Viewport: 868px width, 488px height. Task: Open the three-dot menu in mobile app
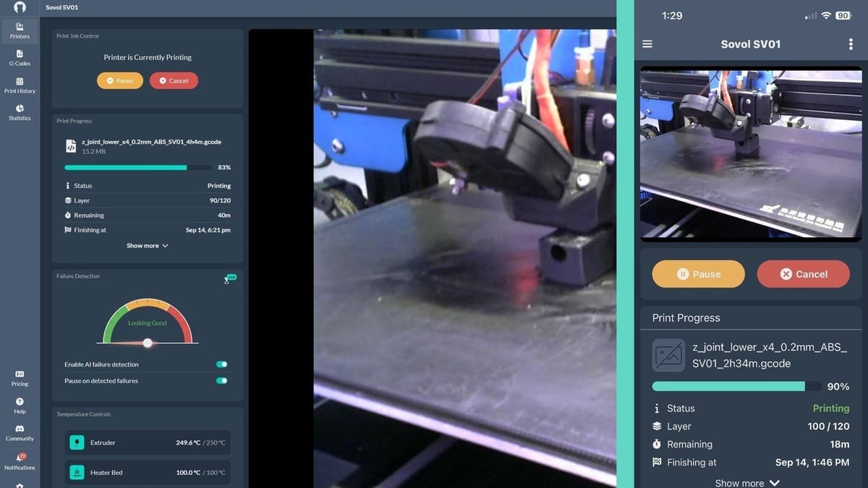851,44
